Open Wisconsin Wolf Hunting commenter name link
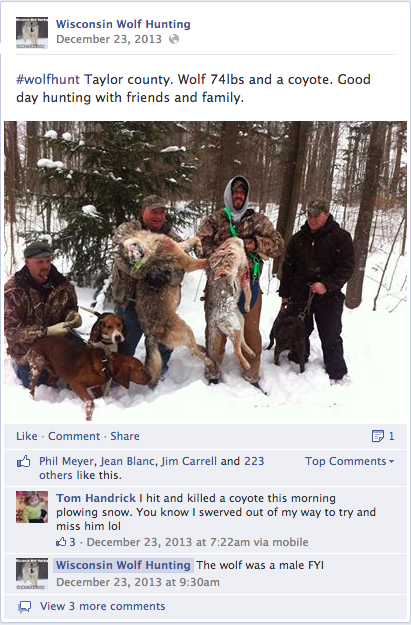This screenshot has height=625, width=411. click(x=123, y=565)
